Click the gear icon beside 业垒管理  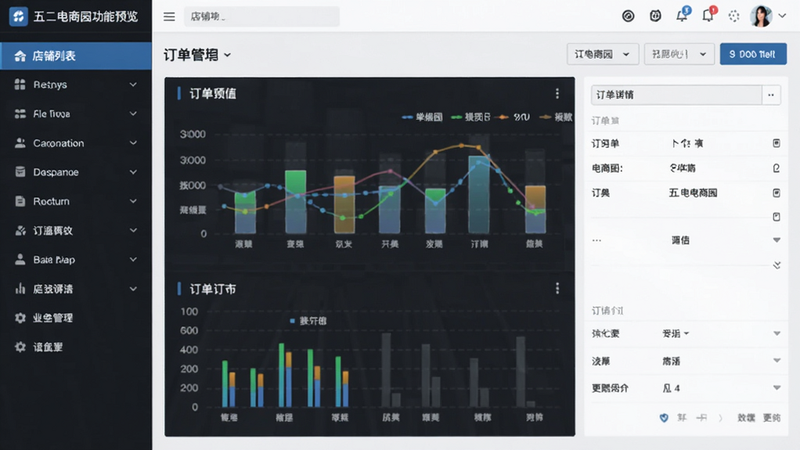click(20, 318)
